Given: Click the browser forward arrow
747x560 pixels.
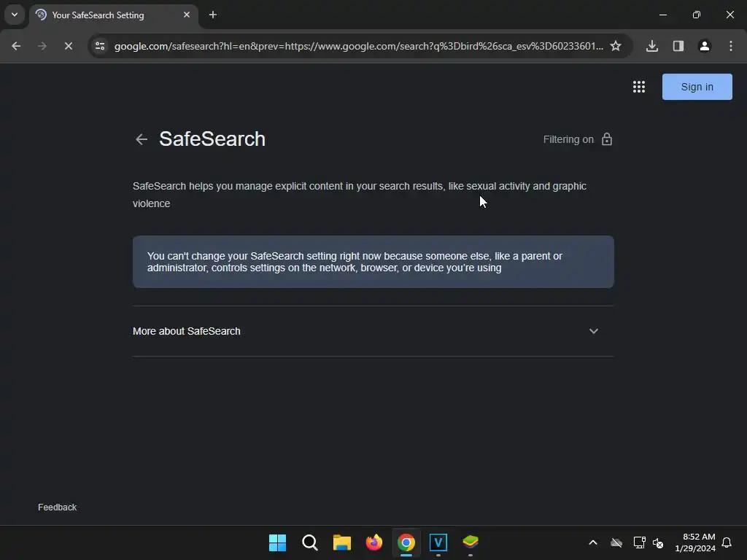Looking at the screenshot, I should tap(42, 46).
